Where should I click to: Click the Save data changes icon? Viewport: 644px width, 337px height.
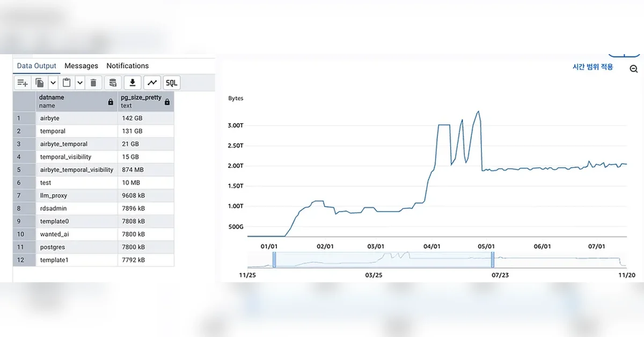point(113,83)
